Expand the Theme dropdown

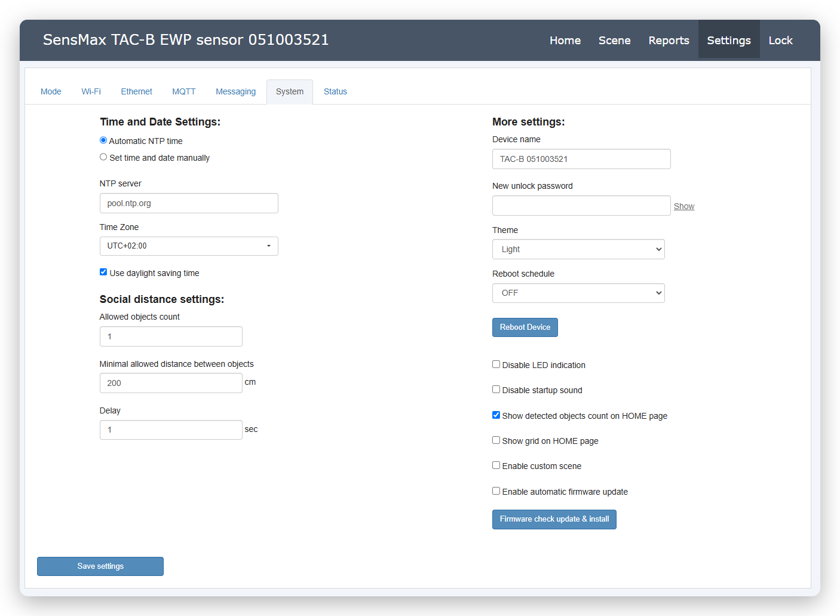pyautogui.click(x=578, y=249)
